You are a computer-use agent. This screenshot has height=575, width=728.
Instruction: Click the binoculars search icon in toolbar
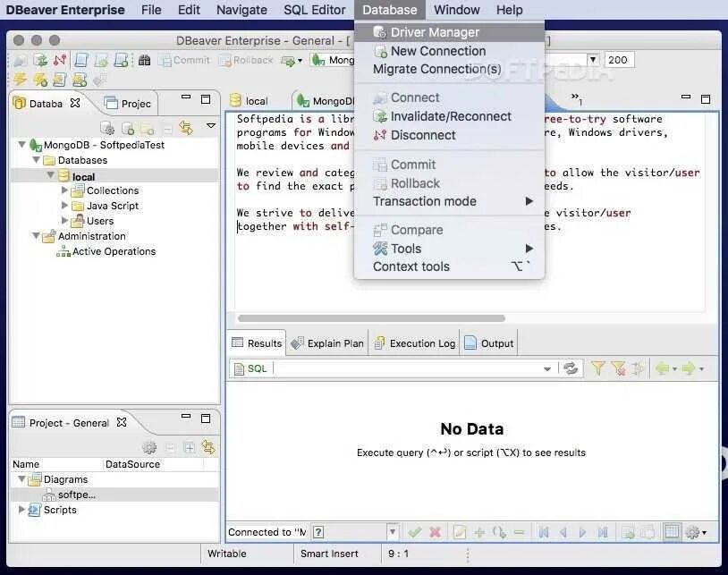(144, 60)
